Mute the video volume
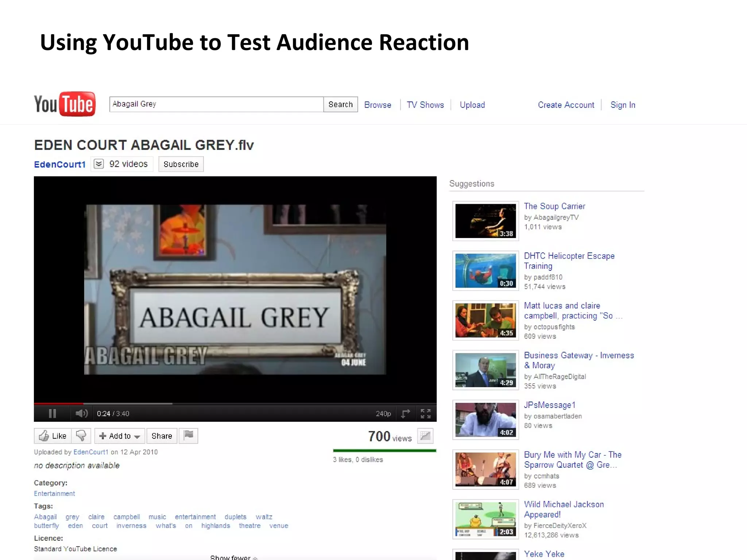747x560 pixels. coord(81,413)
